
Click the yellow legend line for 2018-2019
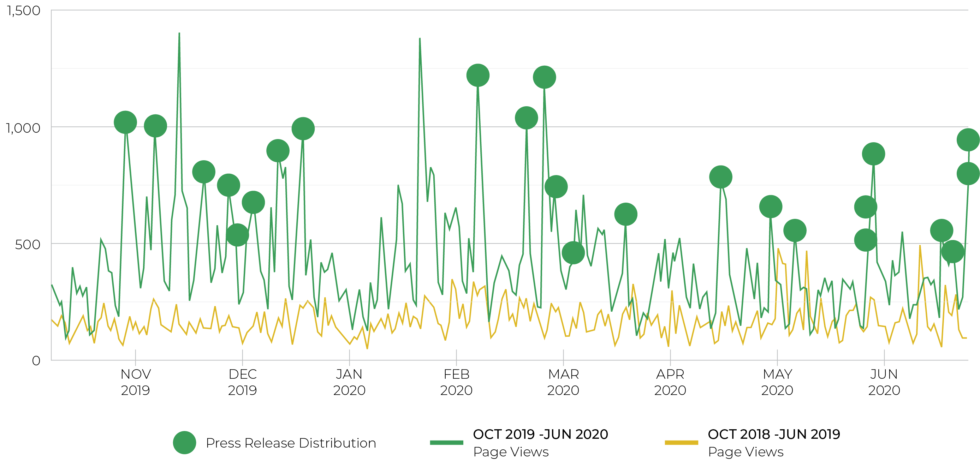coord(681,442)
